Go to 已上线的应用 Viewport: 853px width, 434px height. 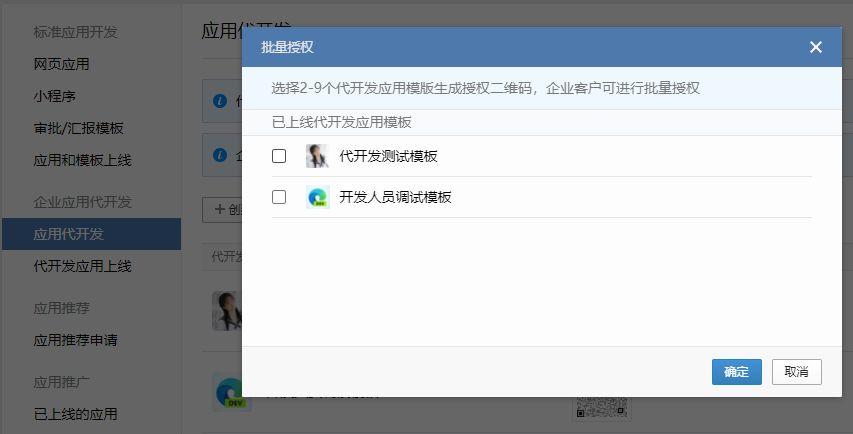75,413
